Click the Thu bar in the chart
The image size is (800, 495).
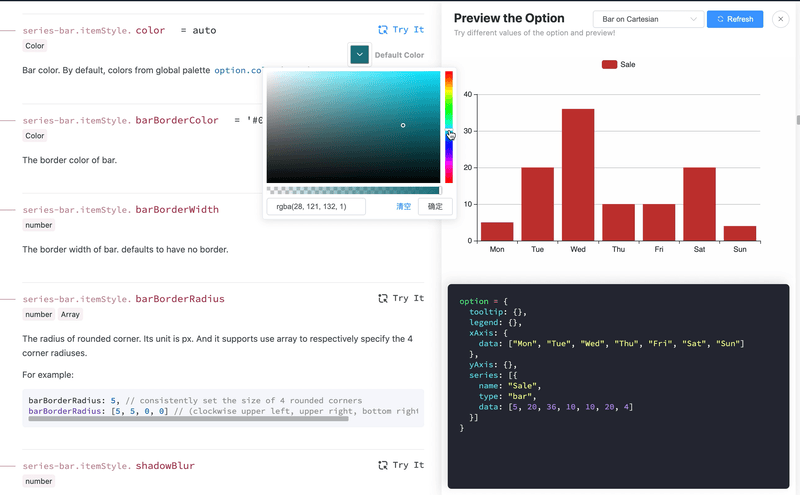(618, 222)
